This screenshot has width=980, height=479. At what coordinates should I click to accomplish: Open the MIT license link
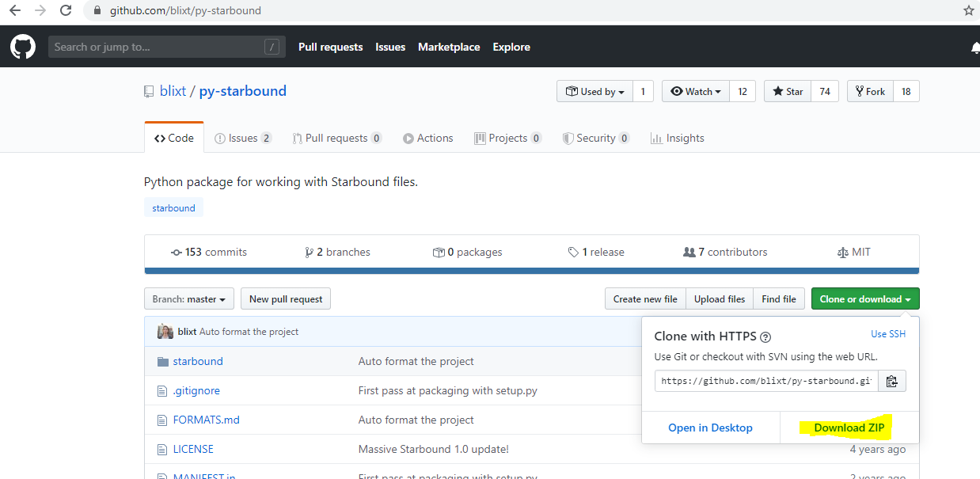click(x=853, y=252)
